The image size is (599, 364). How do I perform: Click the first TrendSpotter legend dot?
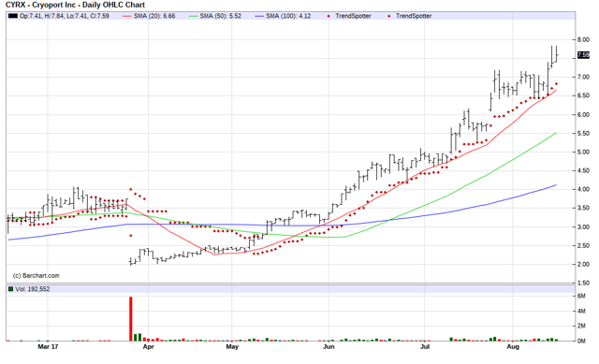329,17
